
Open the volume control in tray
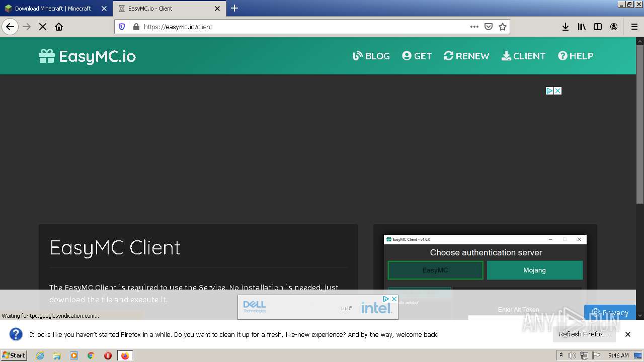(x=572, y=355)
